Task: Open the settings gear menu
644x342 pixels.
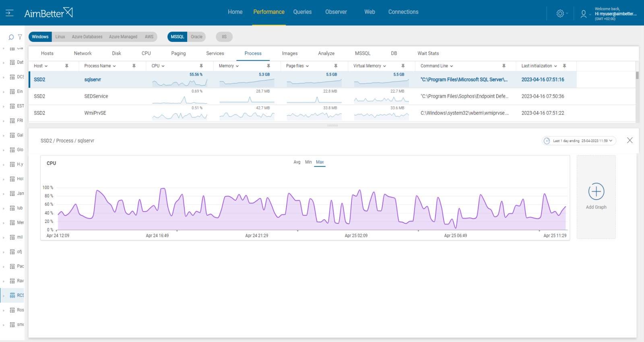Action: click(x=560, y=13)
